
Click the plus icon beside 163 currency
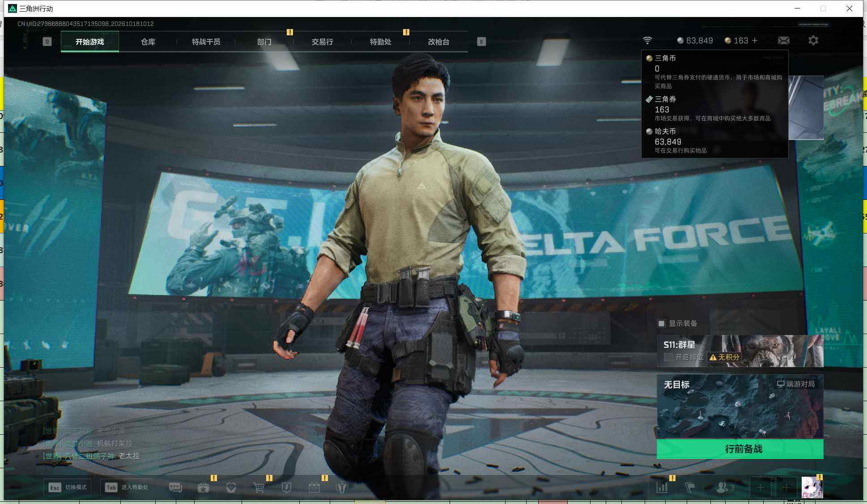755,41
